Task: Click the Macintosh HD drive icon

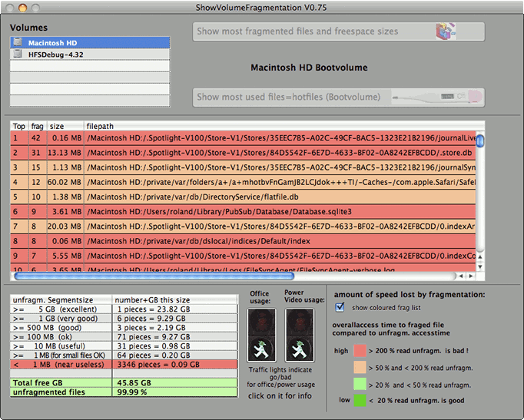Action: pyautogui.click(x=18, y=42)
